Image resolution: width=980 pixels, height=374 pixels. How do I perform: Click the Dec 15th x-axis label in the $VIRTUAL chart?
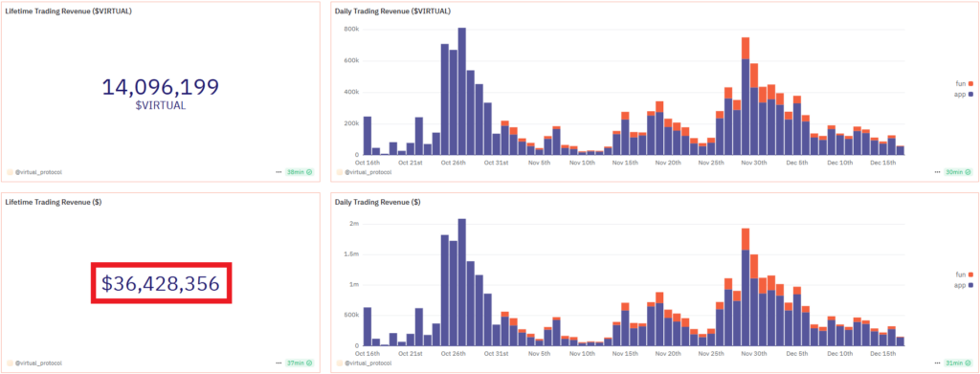[x=883, y=163]
